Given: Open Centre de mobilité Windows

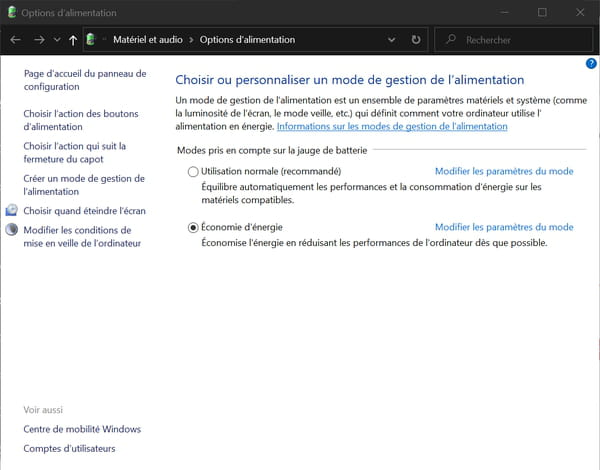Looking at the screenshot, I should coord(82,429).
